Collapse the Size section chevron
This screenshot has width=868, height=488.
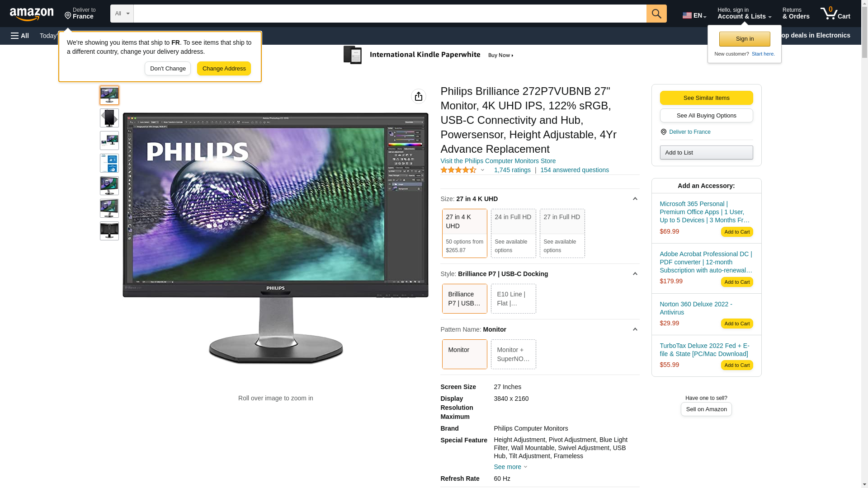635,199
